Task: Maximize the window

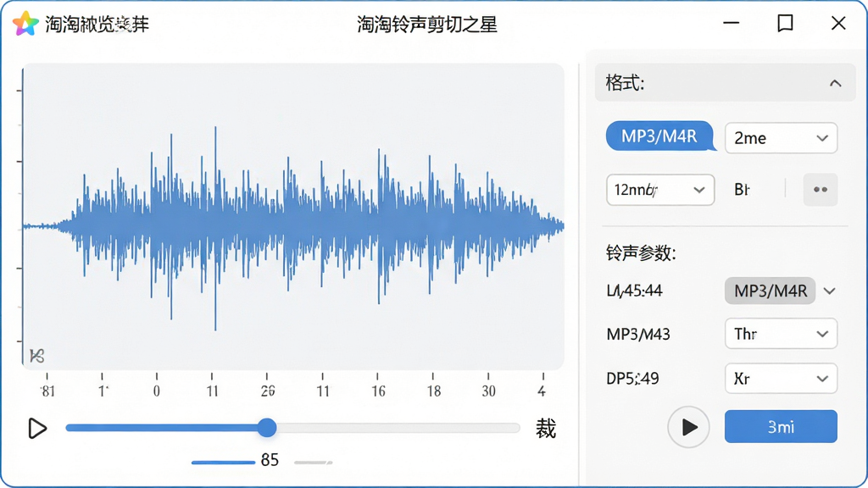Action: pyautogui.click(x=785, y=23)
